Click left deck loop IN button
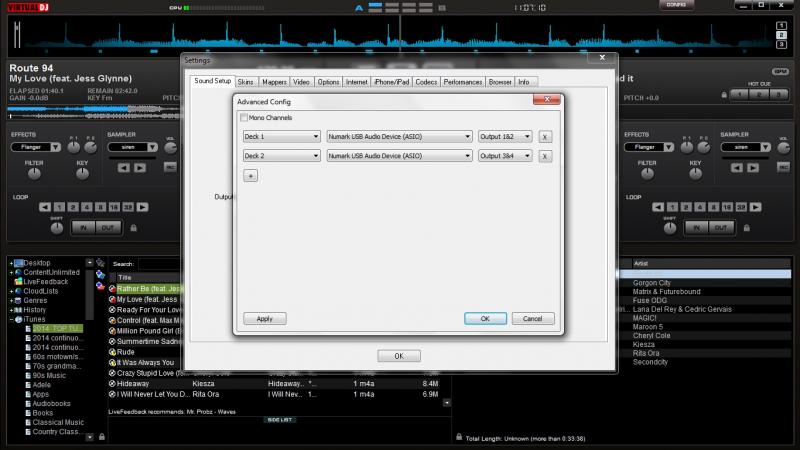Viewport: 800px width, 450px height. pyautogui.click(x=83, y=228)
